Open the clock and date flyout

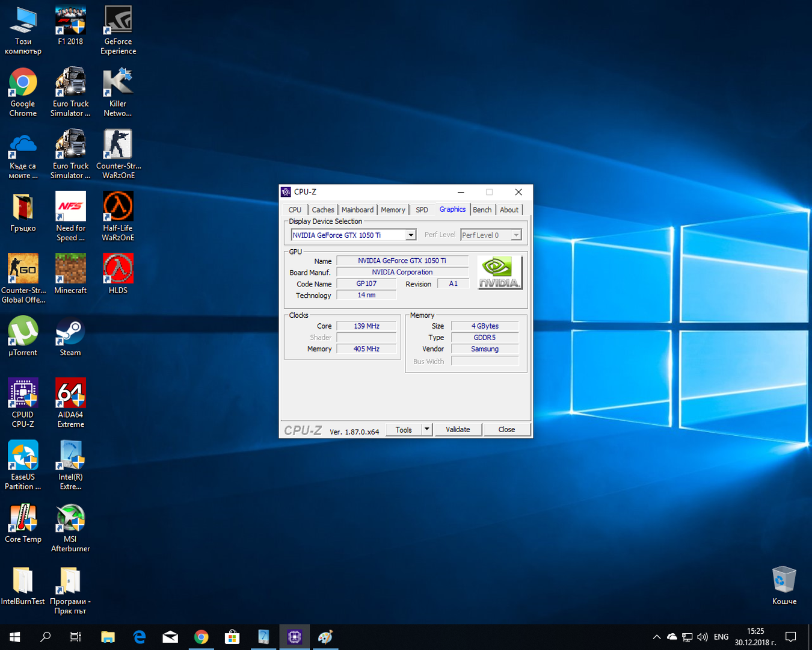tap(755, 637)
